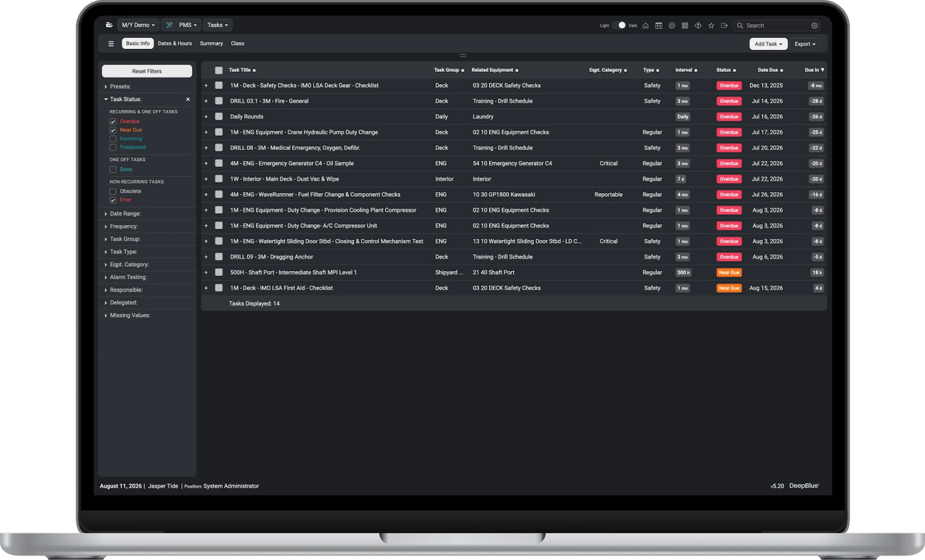Enable the Postponed status filter
This screenshot has width=925, height=560.
[x=113, y=147]
